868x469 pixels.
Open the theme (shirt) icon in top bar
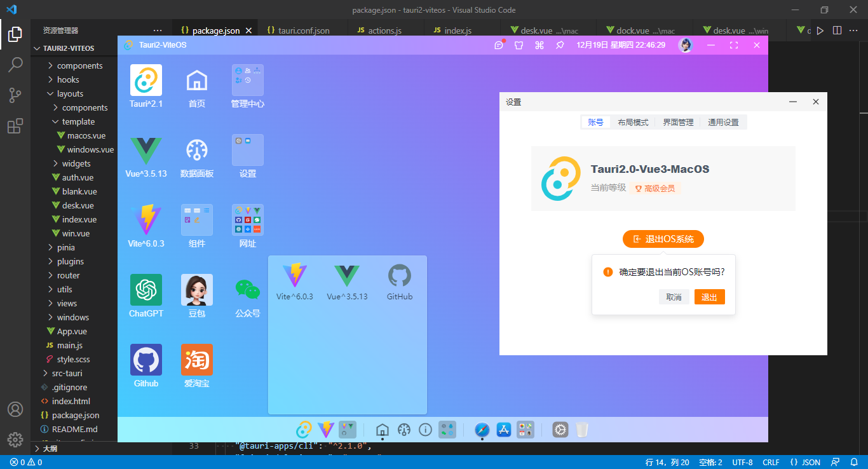point(519,45)
